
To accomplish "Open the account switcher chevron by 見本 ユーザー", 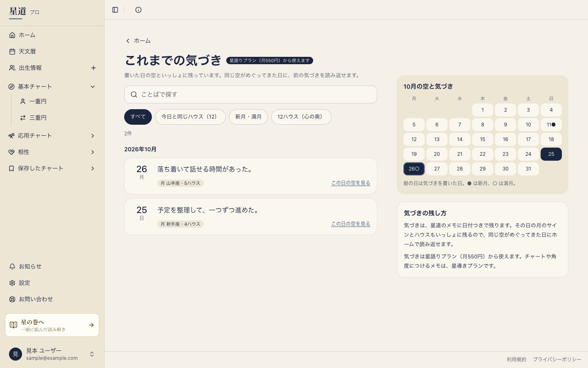I will click(92, 354).
